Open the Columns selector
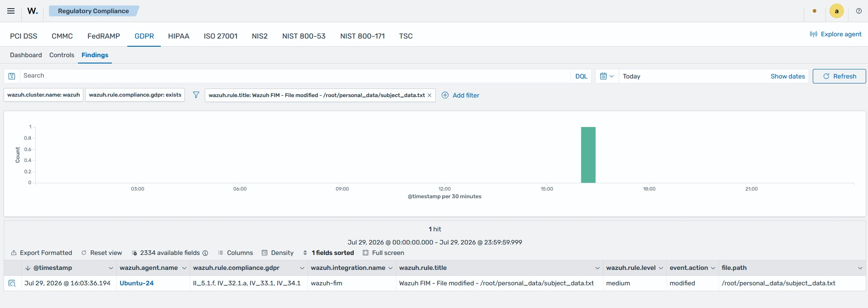This screenshot has height=308, width=868. 236,253
